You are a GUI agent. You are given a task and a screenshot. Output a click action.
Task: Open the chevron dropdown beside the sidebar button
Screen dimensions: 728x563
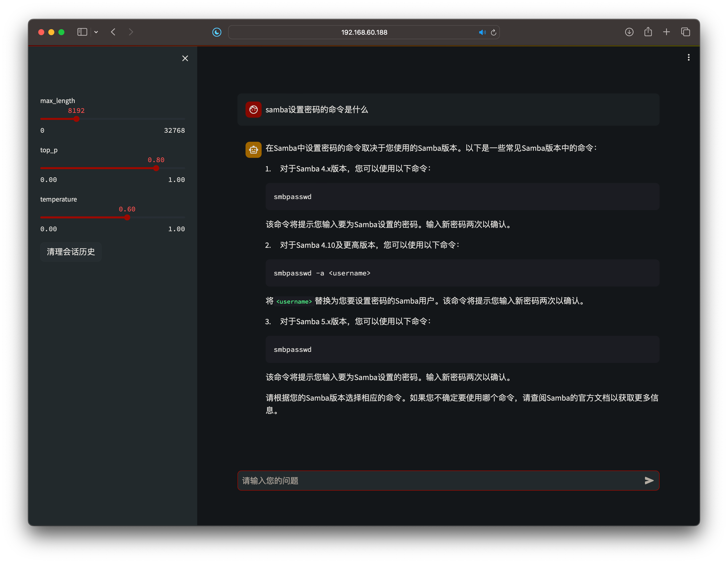click(x=96, y=32)
